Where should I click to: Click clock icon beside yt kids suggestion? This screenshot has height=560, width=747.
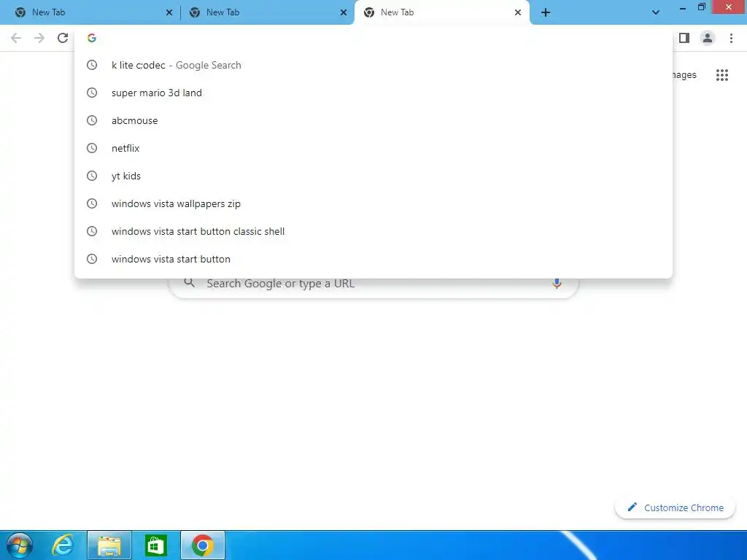point(92,176)
